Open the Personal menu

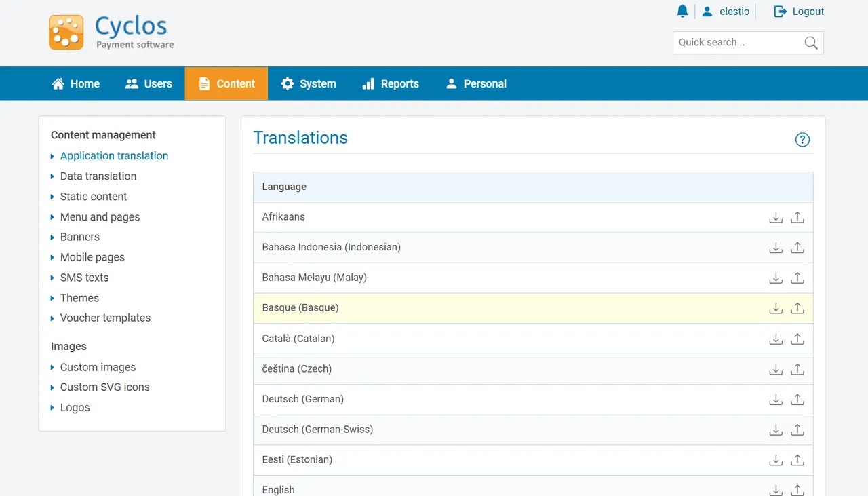coord(476,83)
